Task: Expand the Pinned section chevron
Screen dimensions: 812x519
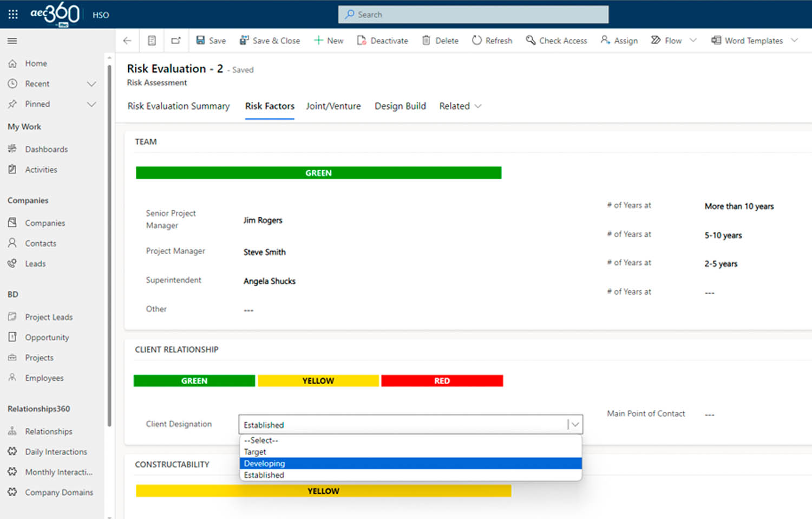Action: 91,104
